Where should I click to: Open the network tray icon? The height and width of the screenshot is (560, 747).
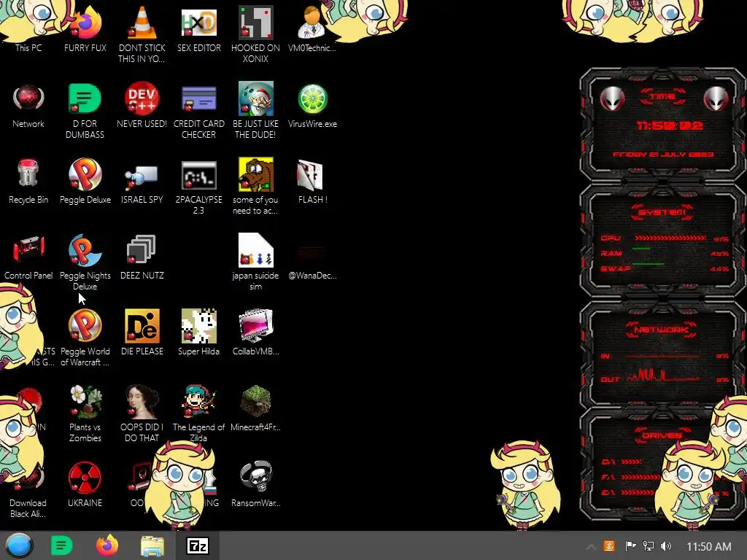tap(649, 545)
